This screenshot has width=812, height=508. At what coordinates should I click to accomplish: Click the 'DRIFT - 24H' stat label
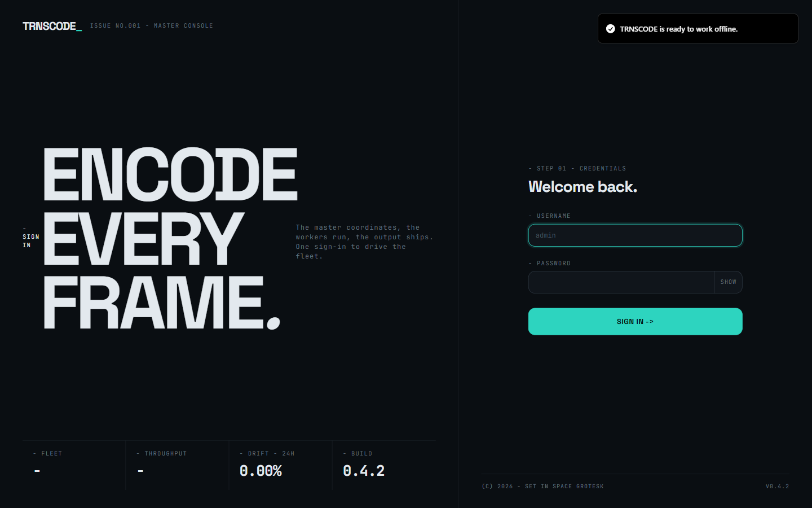(267, 454)
